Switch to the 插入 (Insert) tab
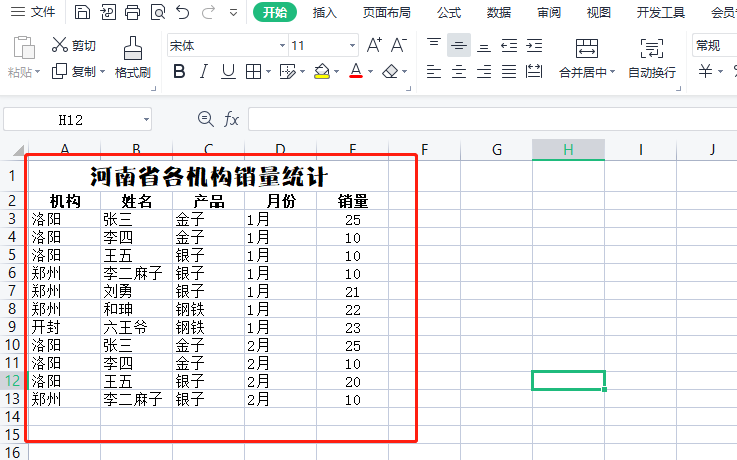This screenshot has height=460, width=737. click(x=325, y=13)
